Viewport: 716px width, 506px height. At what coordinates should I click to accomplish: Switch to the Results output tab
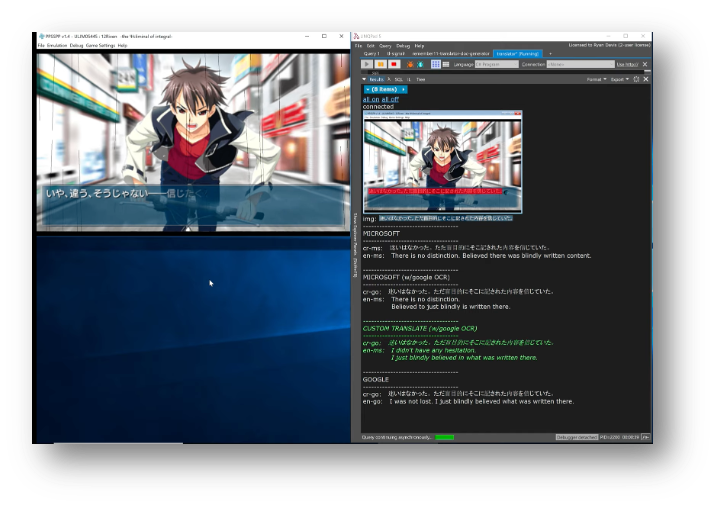376,79
